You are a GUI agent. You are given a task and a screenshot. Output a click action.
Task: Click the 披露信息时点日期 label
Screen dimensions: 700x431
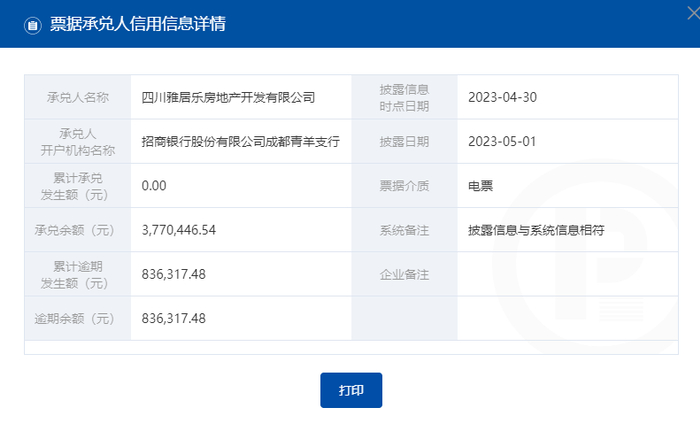tap(404, 97)
